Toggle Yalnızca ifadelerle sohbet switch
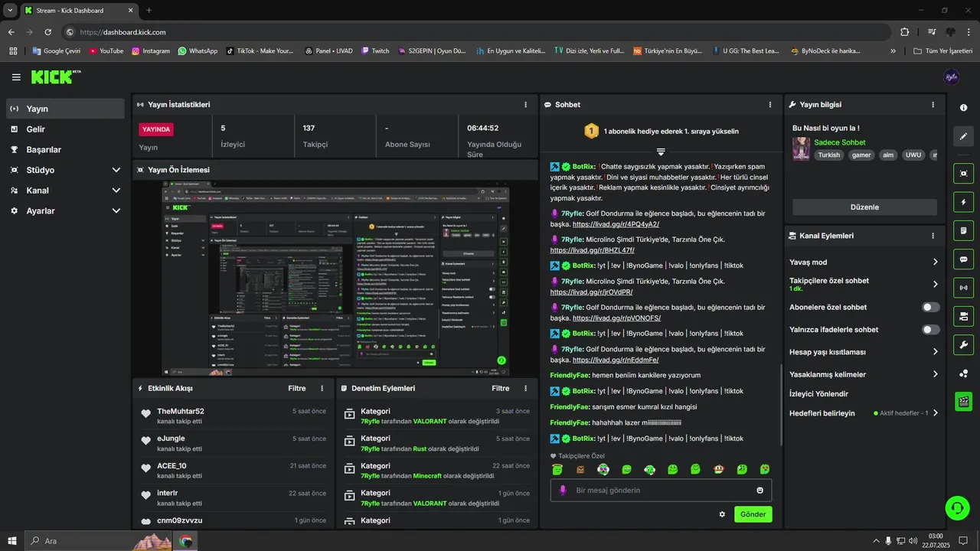Image resolution: width=980 pixels, height=551 pixels. [931, 330]
